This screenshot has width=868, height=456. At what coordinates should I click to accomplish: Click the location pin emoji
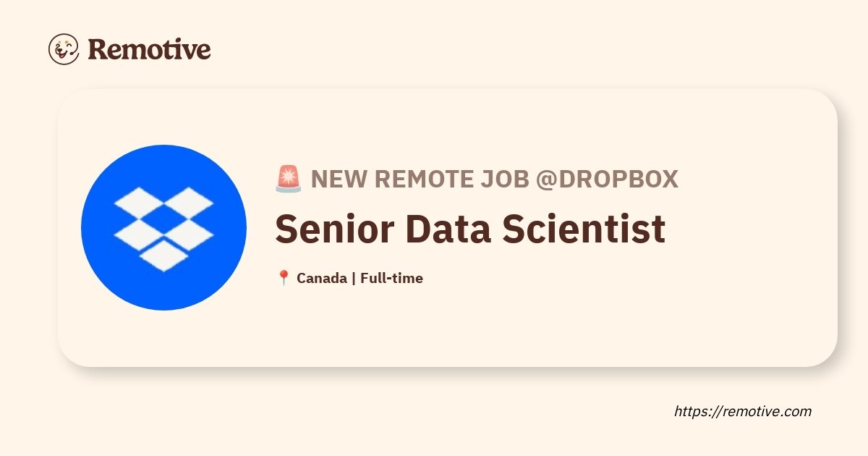click(x=284, y=278)
